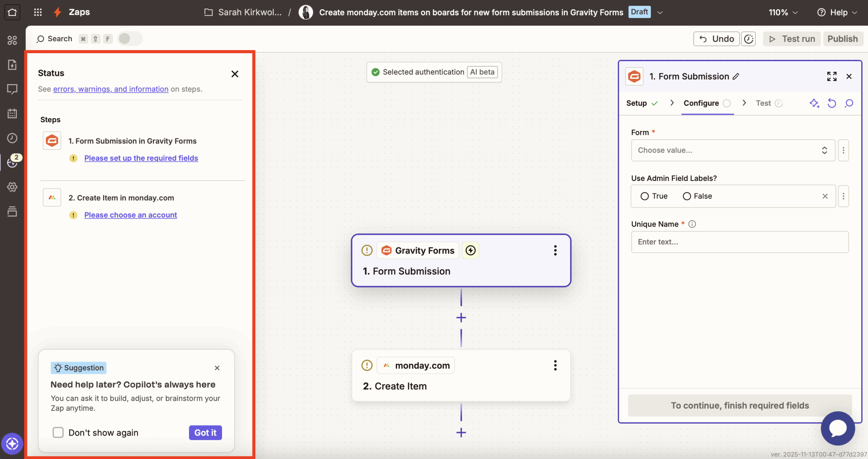Open the three-dot menu on the Gravity Forms step
The height and width of the screenshot is (459, 868).
[555, 250]
